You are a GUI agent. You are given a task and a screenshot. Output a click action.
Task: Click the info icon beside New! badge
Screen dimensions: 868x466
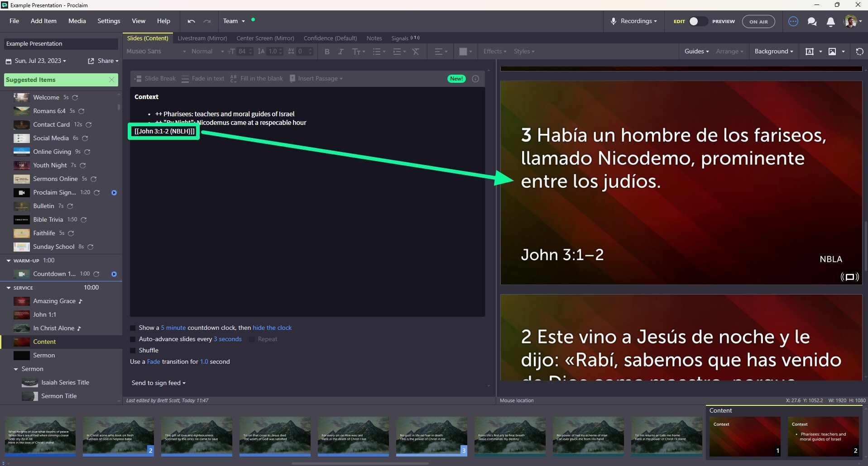tap(475, 79)
